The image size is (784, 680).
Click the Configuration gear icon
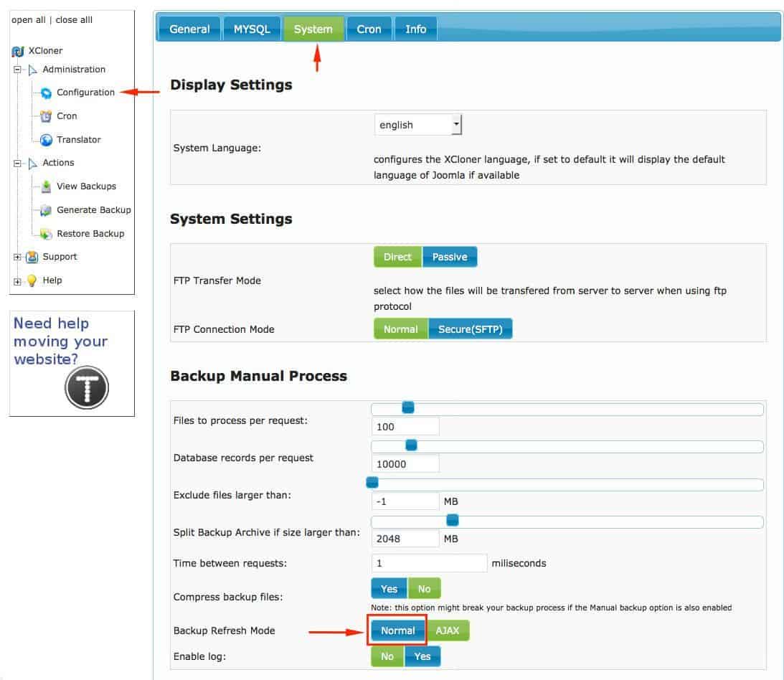[x=46, y=93]
